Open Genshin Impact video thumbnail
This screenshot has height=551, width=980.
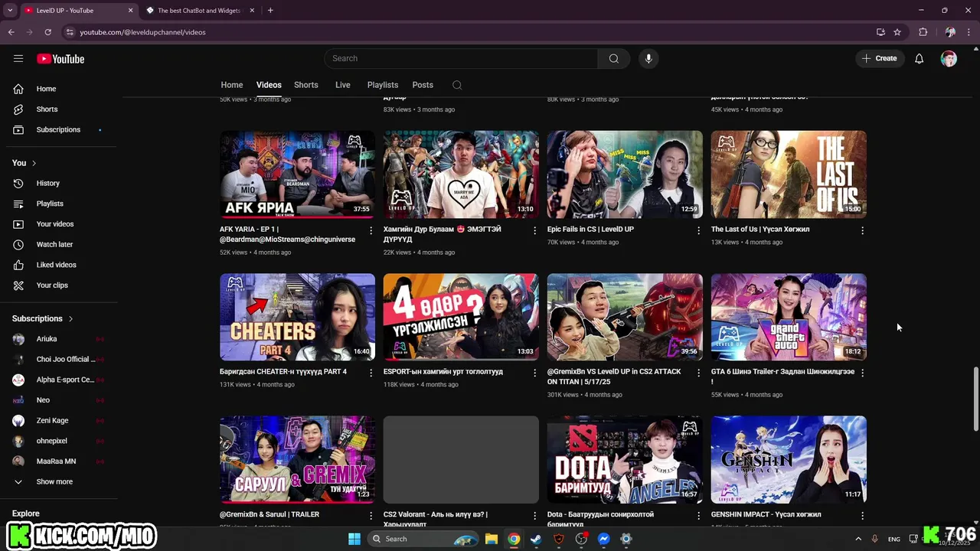[x=789, y=459]
